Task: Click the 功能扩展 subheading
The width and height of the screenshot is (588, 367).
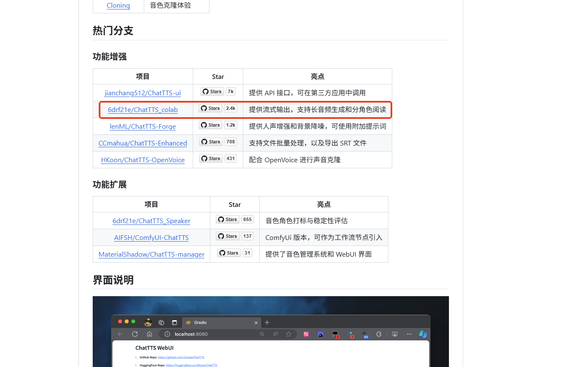Action: (x=109, y=185)
